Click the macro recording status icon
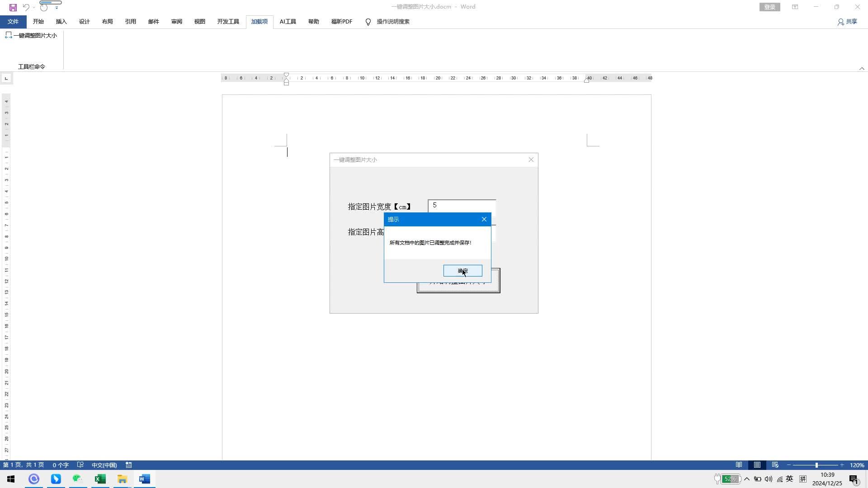 coord(129,465)
